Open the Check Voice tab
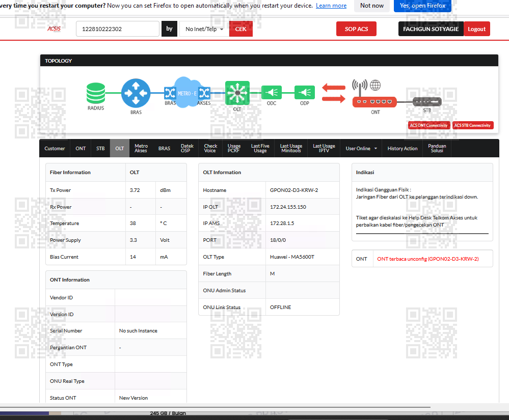 [x=210, y=148]
